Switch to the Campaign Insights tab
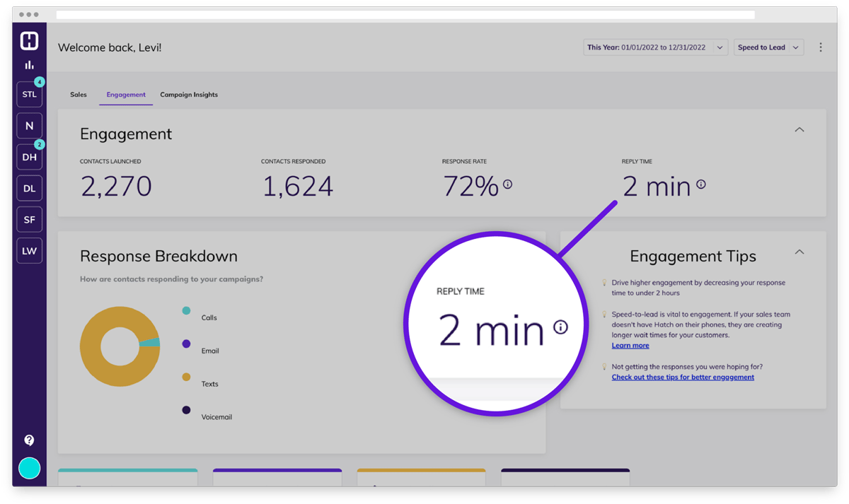Viewport: 849px width, 504px height. [x=189, y=95]
